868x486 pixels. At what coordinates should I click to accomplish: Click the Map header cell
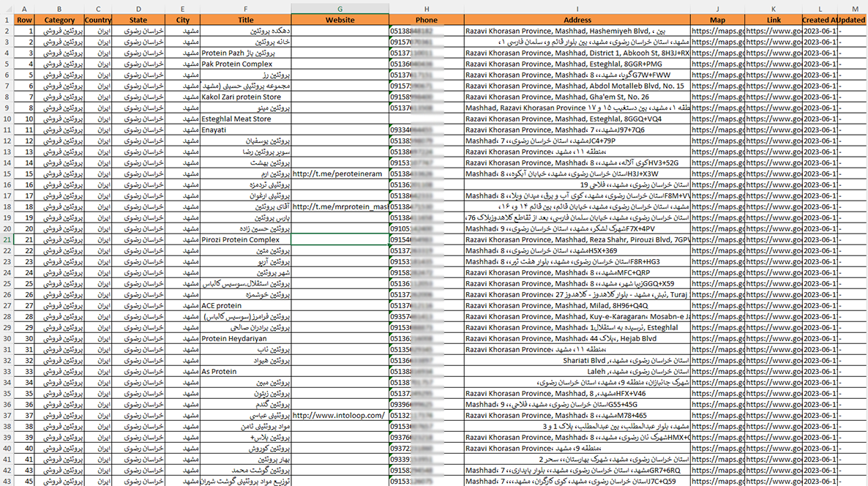pos(717,20)
